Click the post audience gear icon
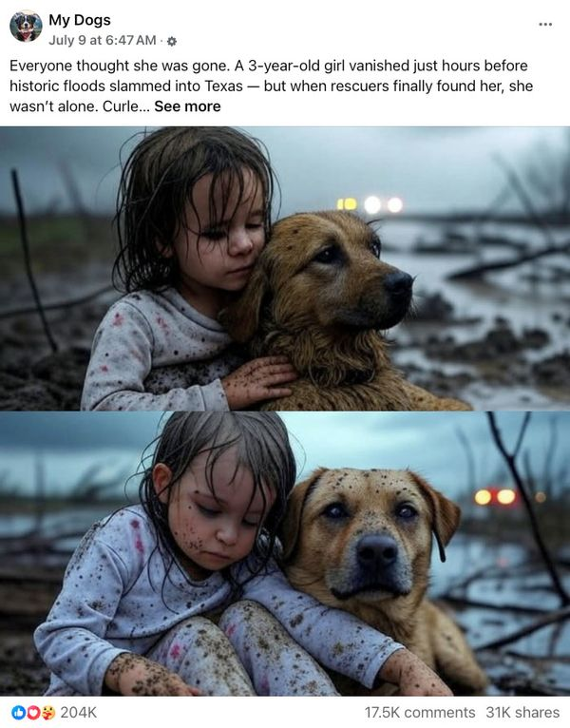Viewport: 570px width, 728px height. pyautogui.click(x=171, y=41)
